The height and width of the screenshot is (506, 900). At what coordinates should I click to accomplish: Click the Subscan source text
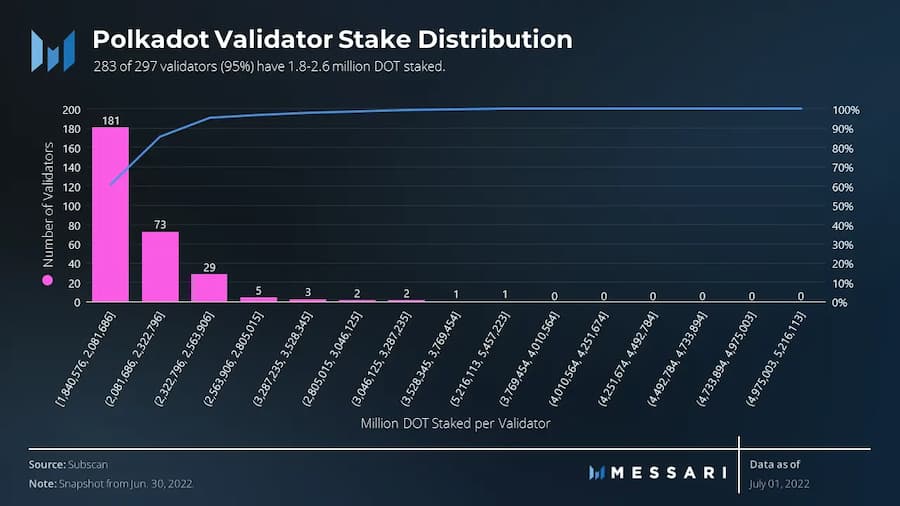(88, 464)
